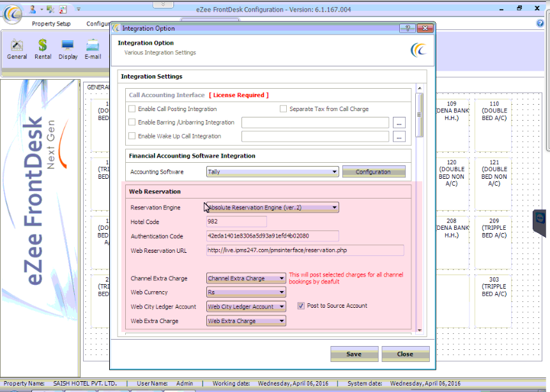The image size is (550, 392).
Task: Expand the user profile dropdown arrow
Action: tap(42, 10)
